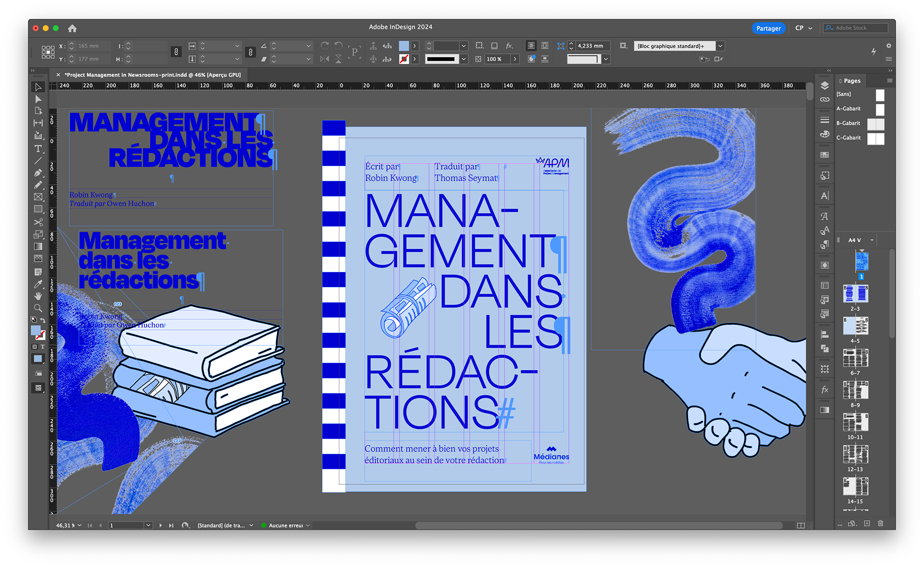Select the document tab Project Management in Newsrooms

(x=153, y=75)
